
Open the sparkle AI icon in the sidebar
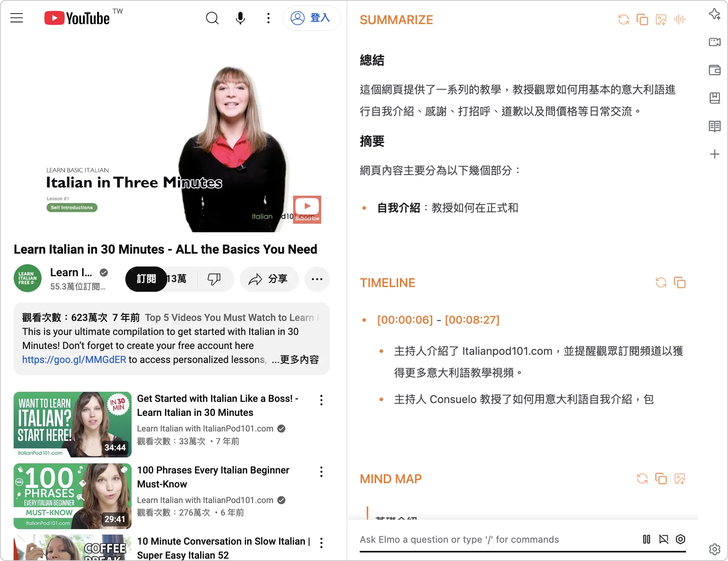click(715, 14)
